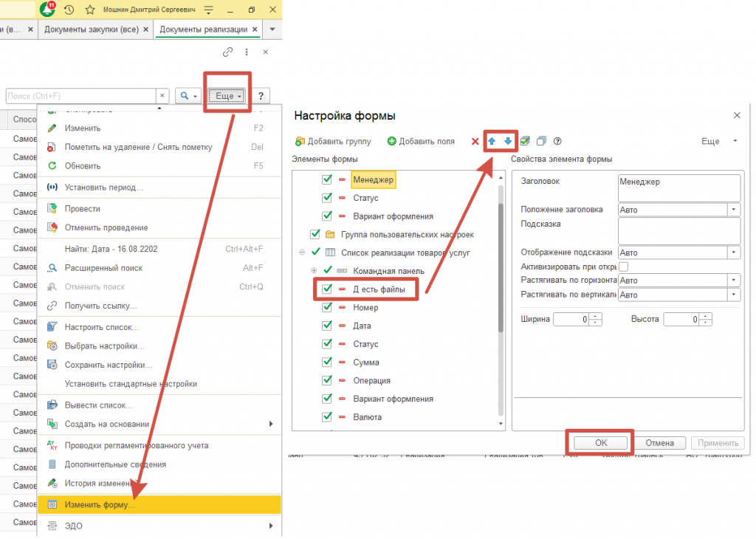Image resolution: width=756 pixels, height=539 pixels.
Task: Choose Изменить форму... menu entry
Action: click(159, 505)
